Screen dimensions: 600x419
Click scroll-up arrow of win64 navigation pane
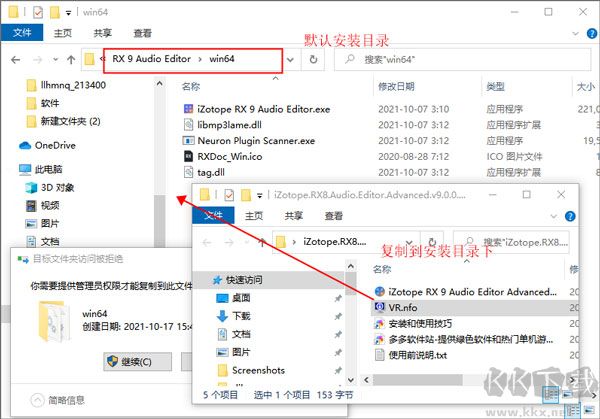pos(160,83)
